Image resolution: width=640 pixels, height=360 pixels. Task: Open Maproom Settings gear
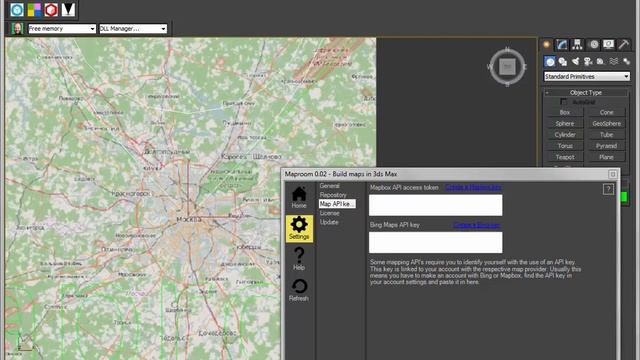pos(299,228)
